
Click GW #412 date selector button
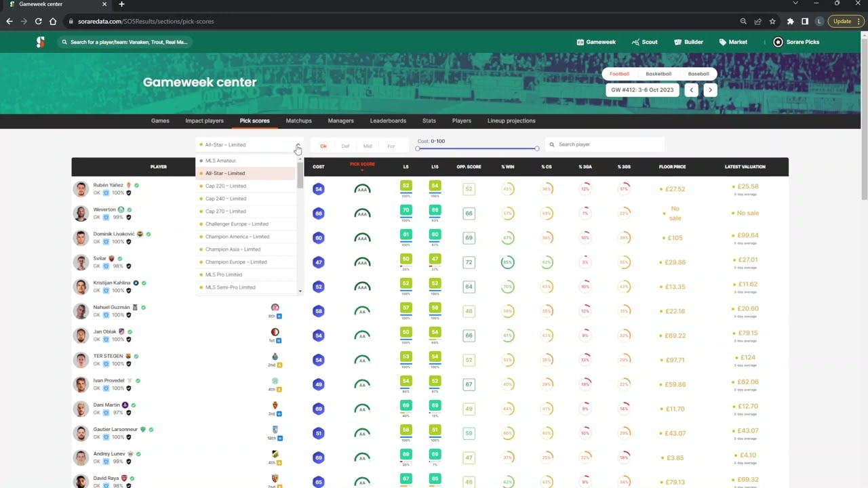point(642,89)
